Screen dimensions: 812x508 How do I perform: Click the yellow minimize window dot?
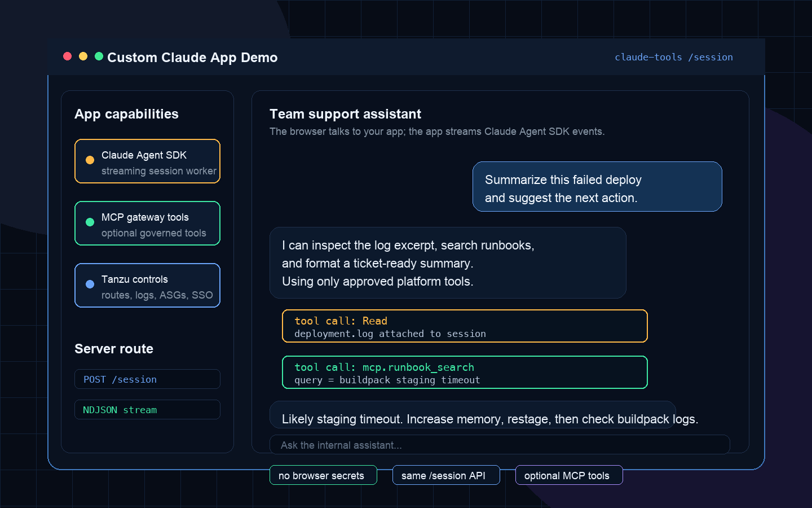tap(83, 56)
